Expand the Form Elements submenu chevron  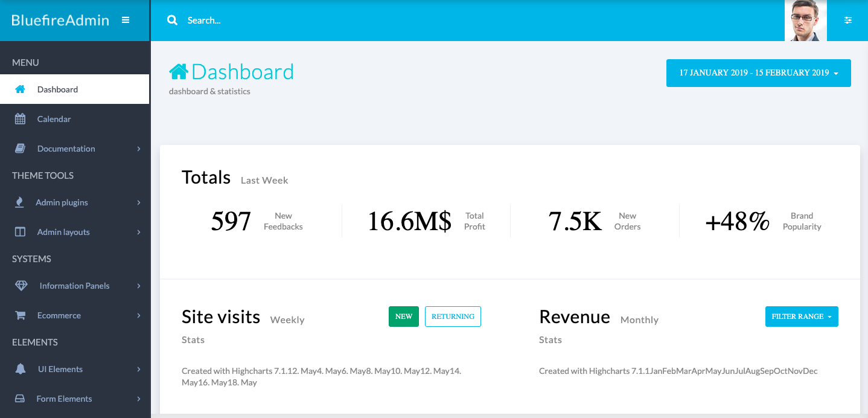(x=138, y=399)
